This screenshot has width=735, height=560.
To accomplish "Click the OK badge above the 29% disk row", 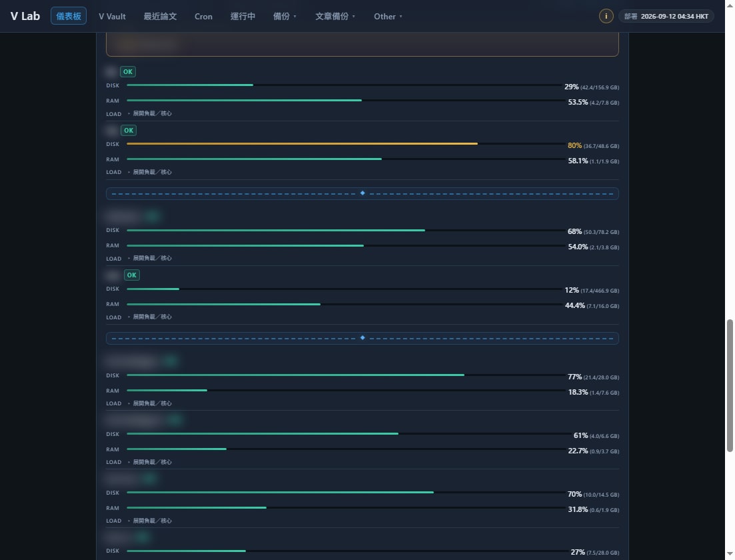I will (x=127, y=72).
